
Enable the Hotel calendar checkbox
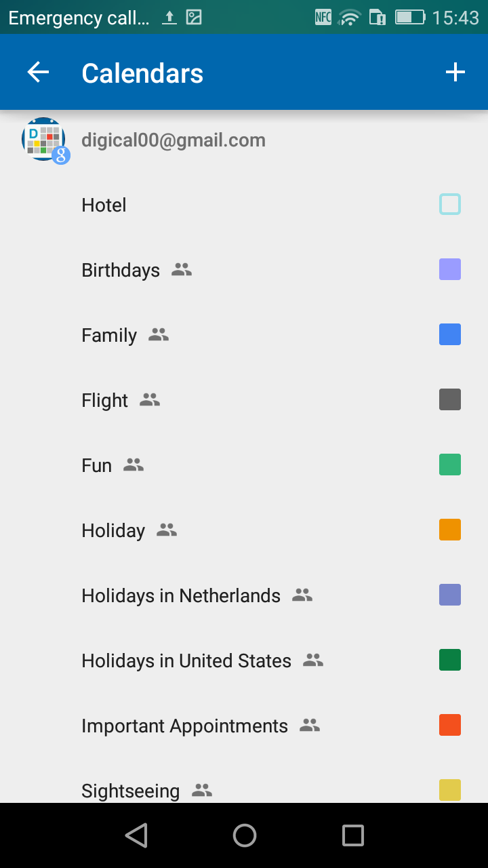coord(450,205)
